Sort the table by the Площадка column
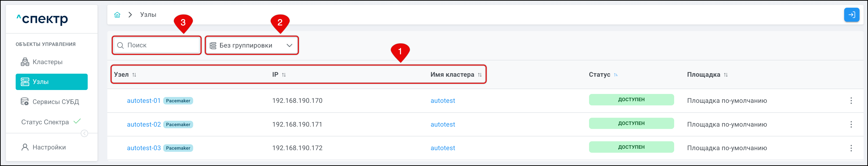This screenshot has height=166, width=868. click(726, 75)
